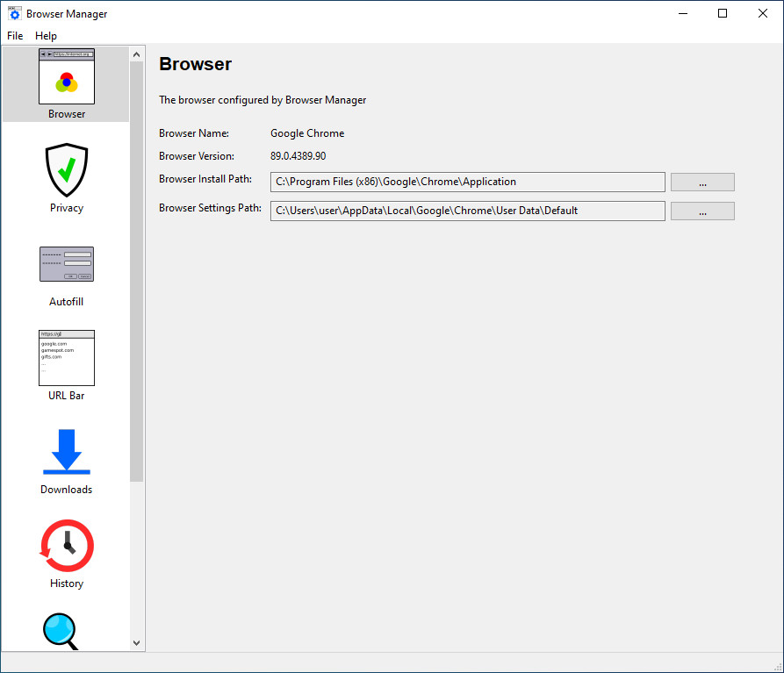The image size is (784, 673).
Task: Browse for Browser Settings Path
Action: (702, 211)
